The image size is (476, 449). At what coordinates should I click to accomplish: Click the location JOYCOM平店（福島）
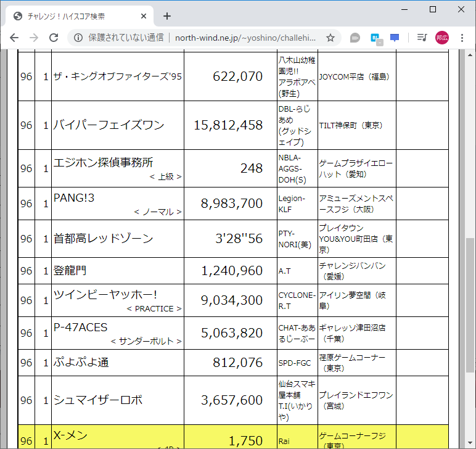point(355,77)
